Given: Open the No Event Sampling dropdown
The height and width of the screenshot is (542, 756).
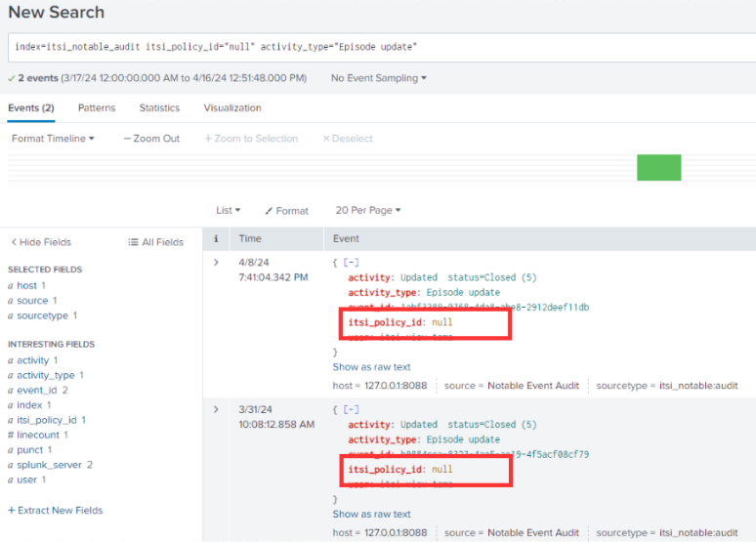Looking at the screenshot, I should click(378, 78).
